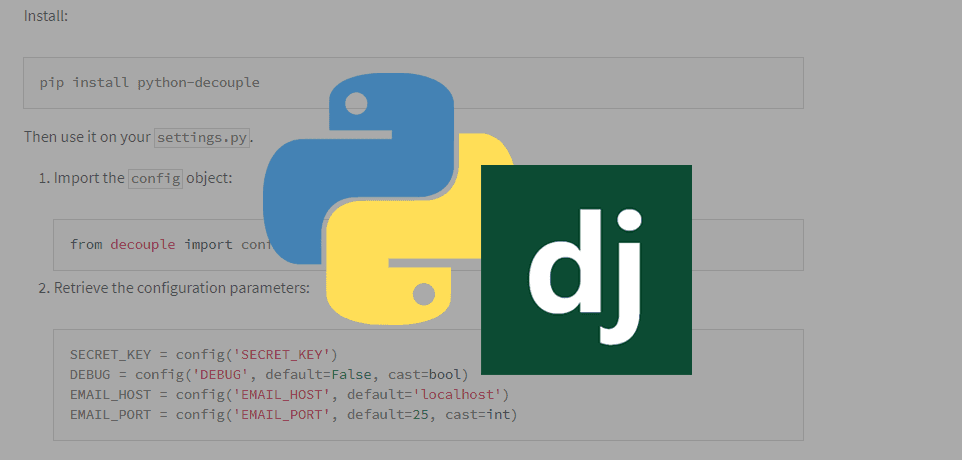Click the settings.py inline code
Image resolution: width=962 pixels, height=460 pixels.
[x=202, y=137]
